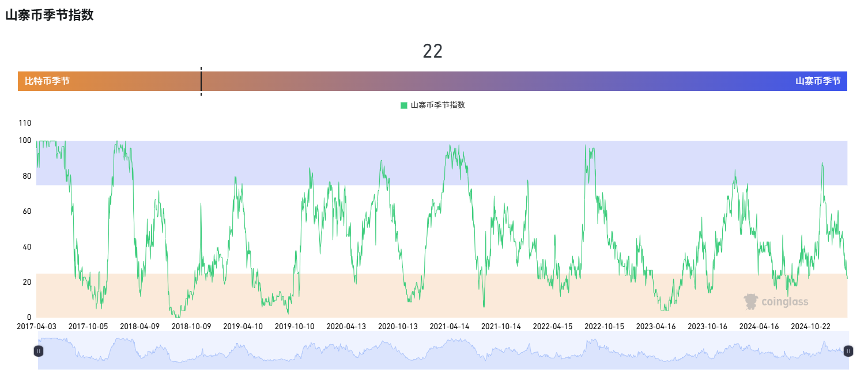Toggle the 山寨币季节指数 legend series
This screenshot has height=389, width=868.
coord(433,105)
